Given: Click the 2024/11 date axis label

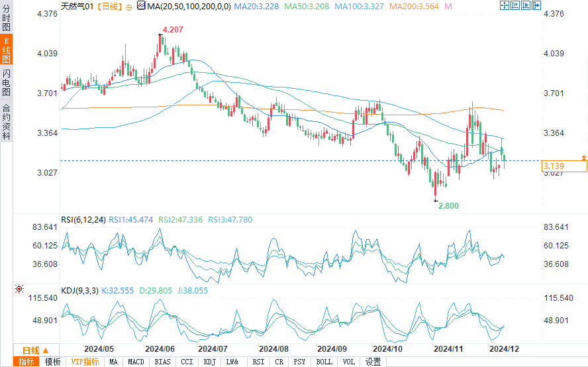Looking at the screenshot, I should point(448,349).
